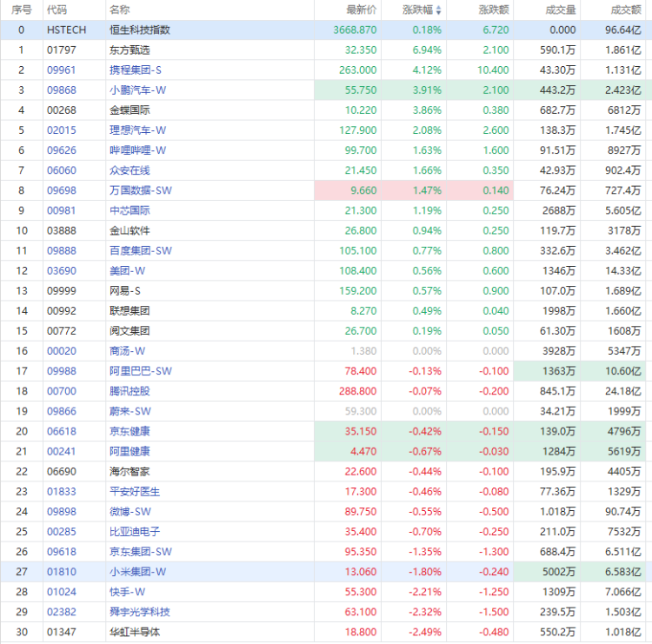Open 百度集团-SW stock link

point(141,250)
